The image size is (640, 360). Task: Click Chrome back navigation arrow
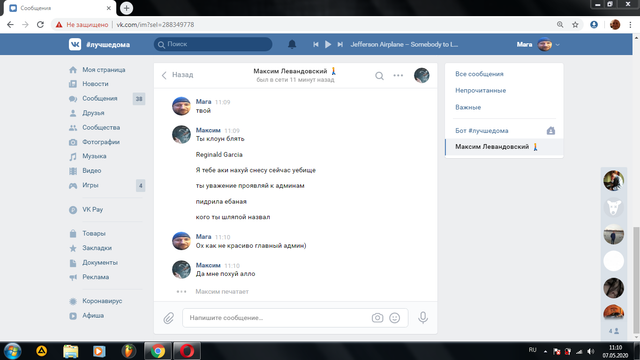[x=10, y=24]
